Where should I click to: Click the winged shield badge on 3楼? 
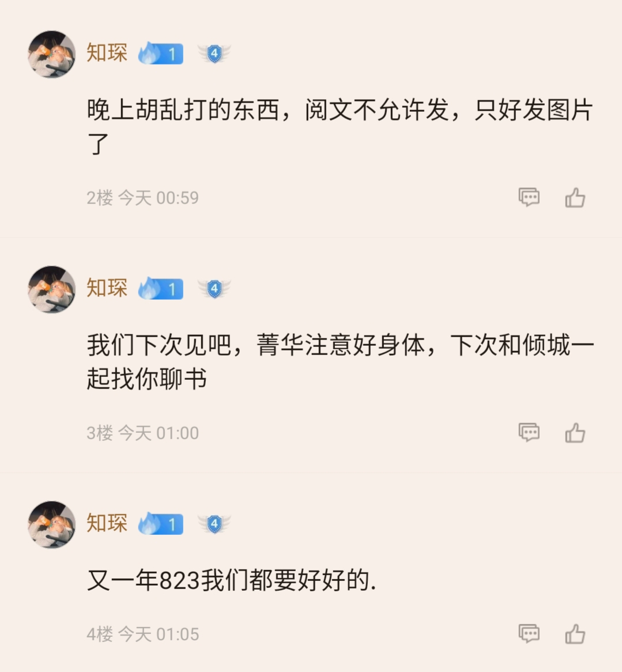pos(214,289)
